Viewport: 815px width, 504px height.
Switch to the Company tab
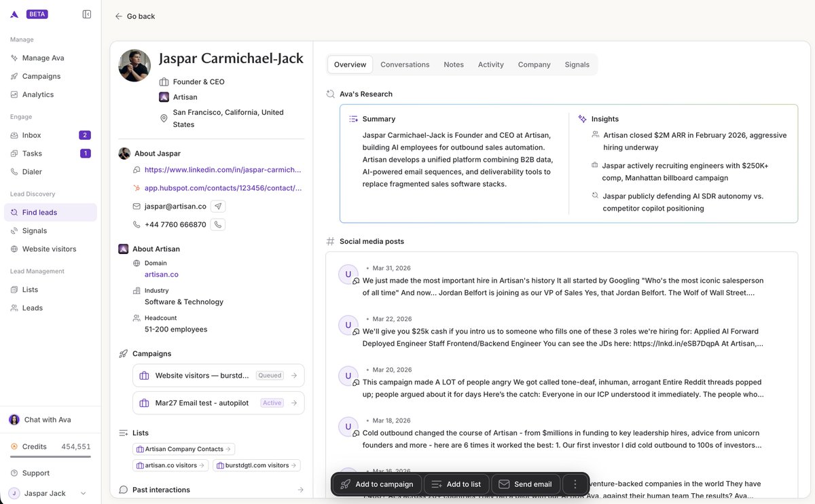(535, 65)
